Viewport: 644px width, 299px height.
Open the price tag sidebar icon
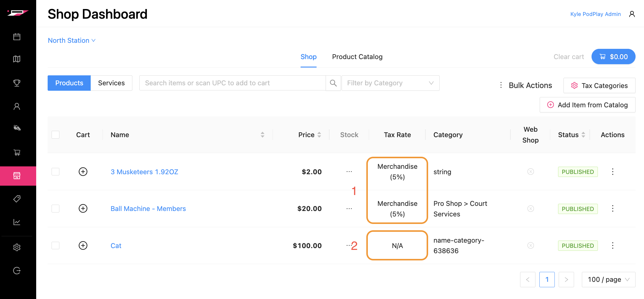click(x=17, y=199)
